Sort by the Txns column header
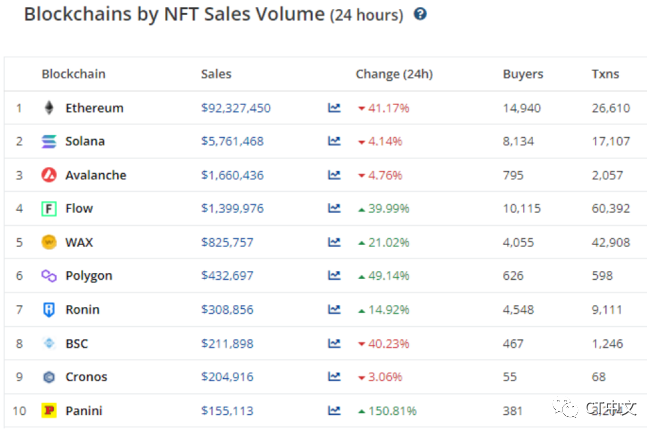This screenshot has width=657, height=436. 605,74
